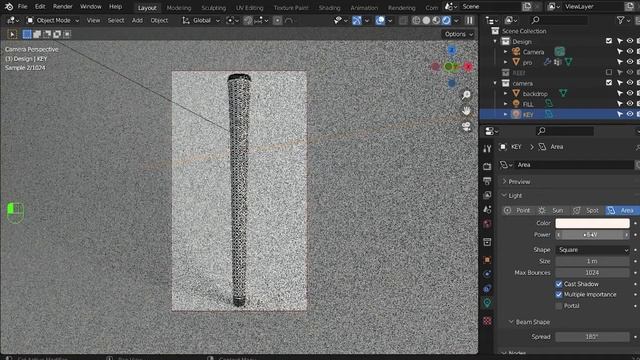
Task: Toggle viewport overlays
Action: pyautogui.click(x=380, y=20)
